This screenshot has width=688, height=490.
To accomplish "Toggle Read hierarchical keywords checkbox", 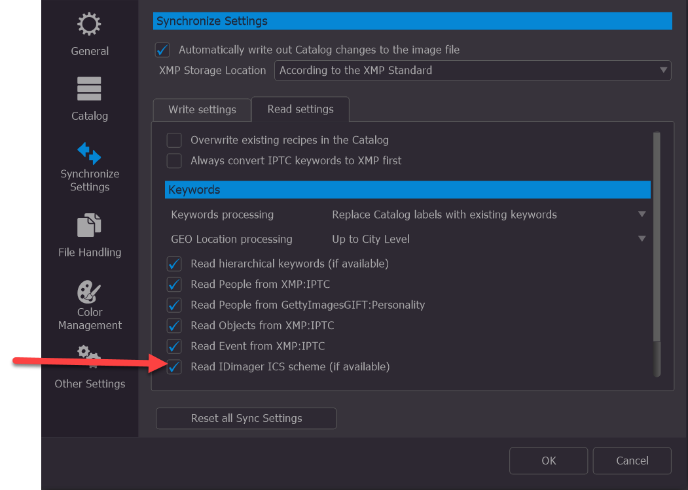I will (x=174, y=264).
